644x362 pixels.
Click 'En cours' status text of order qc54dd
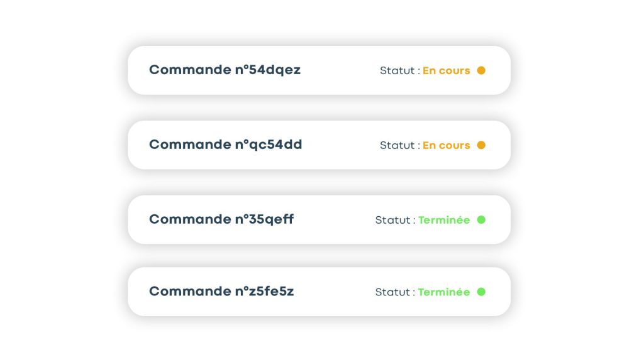[x=446, y=146]
